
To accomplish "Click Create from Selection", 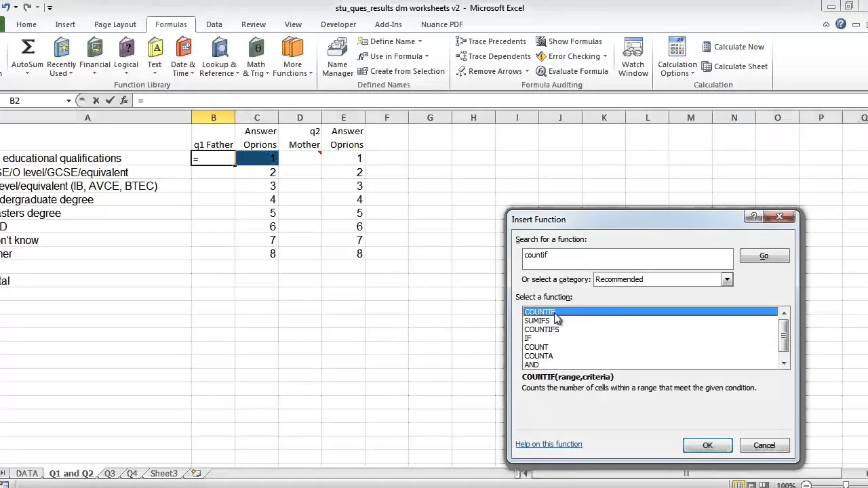I will point(401,71).
